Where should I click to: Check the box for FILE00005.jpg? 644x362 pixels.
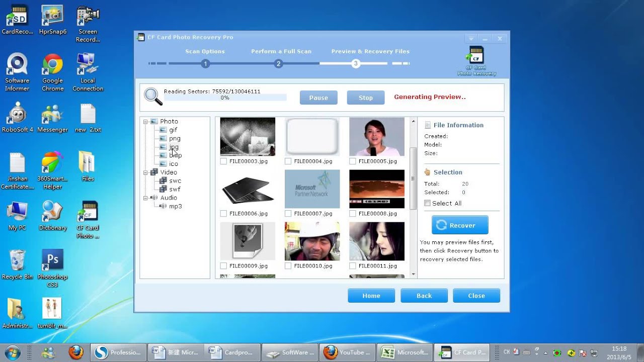pyautogui.click(x=353, y=161)
